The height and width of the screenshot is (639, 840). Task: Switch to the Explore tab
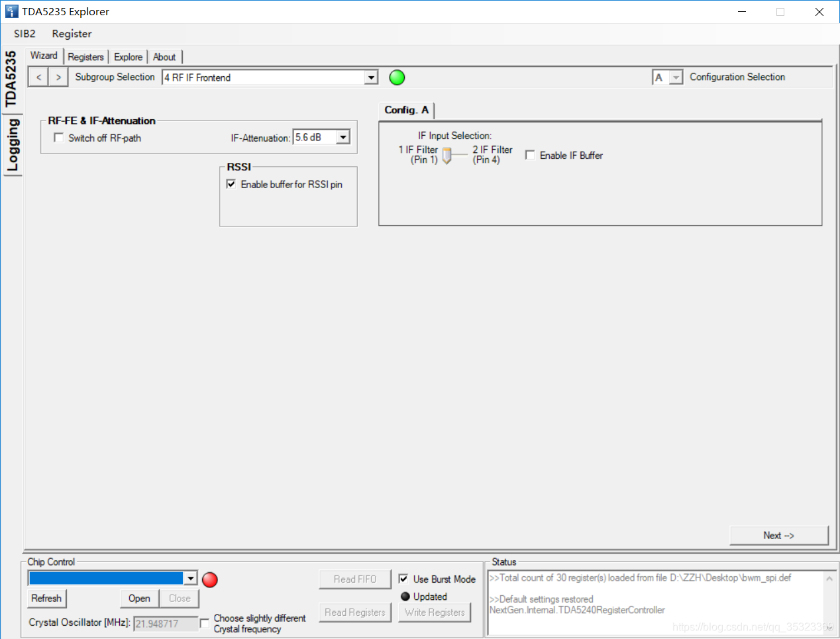coord(128,57)
